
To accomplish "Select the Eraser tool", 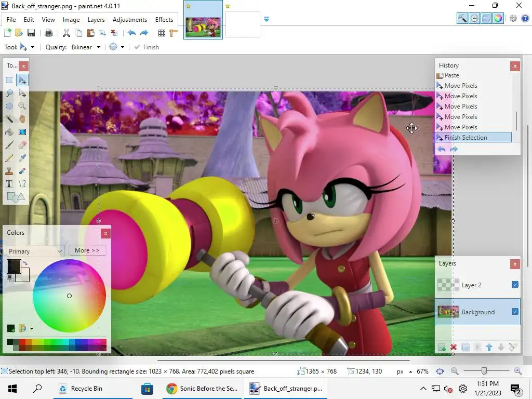I will (x=22, y=145).
